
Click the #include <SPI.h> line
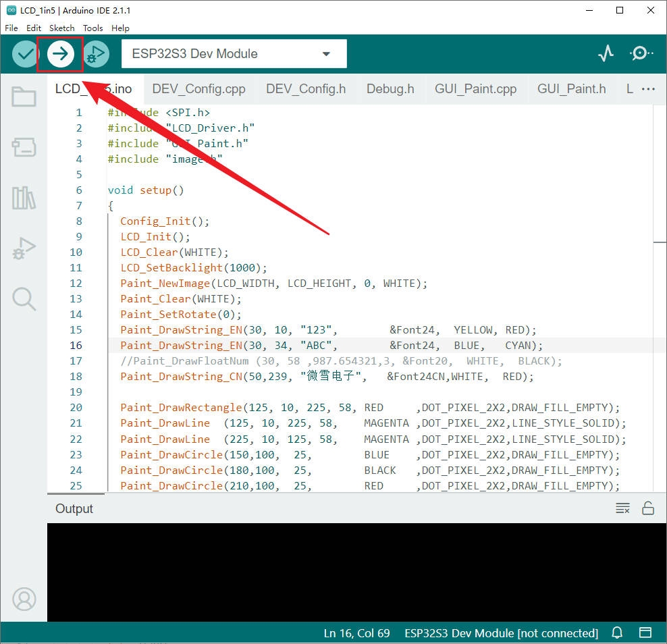(159, 113)
